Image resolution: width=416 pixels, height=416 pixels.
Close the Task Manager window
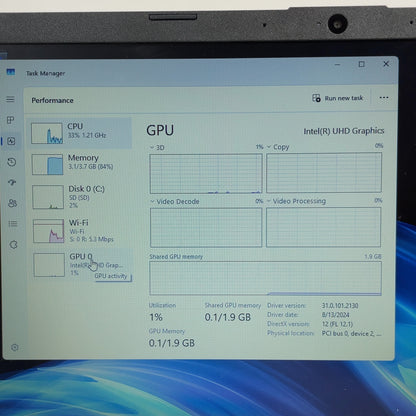tap(386, 64)
